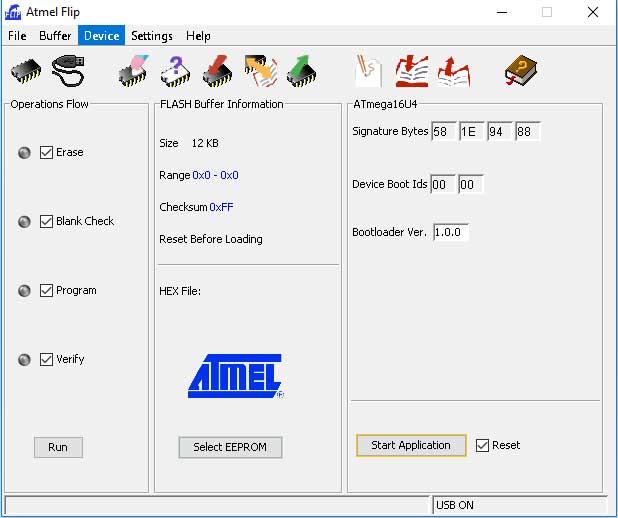Click the second Device Boot Ids field

pos(471,184)
